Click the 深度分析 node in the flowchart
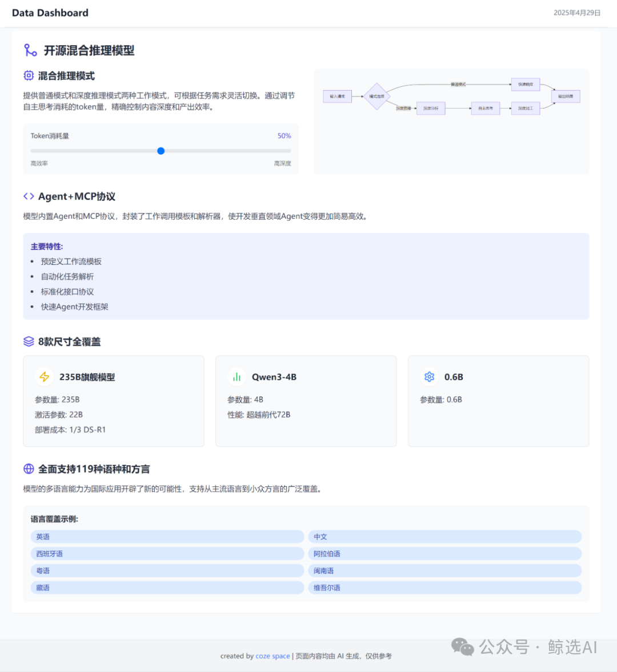 click(x=431, y=108)
